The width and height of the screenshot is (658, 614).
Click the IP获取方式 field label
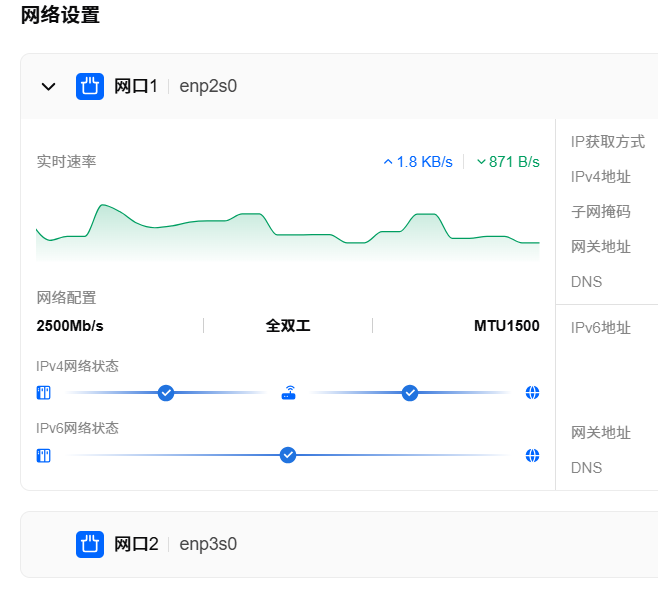608,142
